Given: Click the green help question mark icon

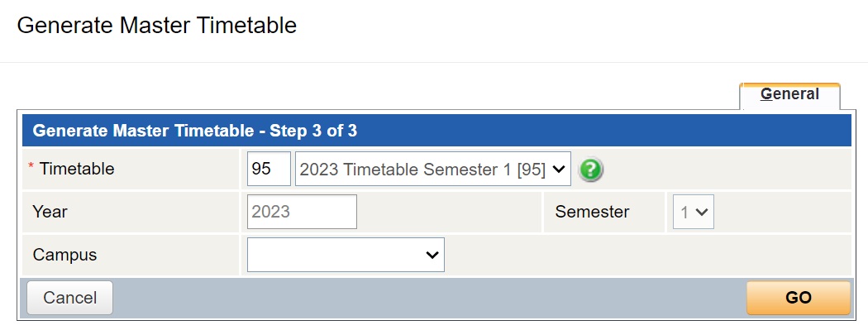Looking at the screenshot, I should [591, 169].
